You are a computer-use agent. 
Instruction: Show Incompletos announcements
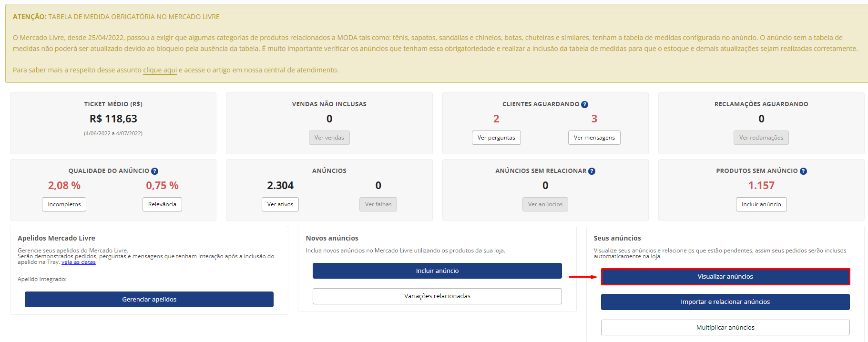[64, 204]
